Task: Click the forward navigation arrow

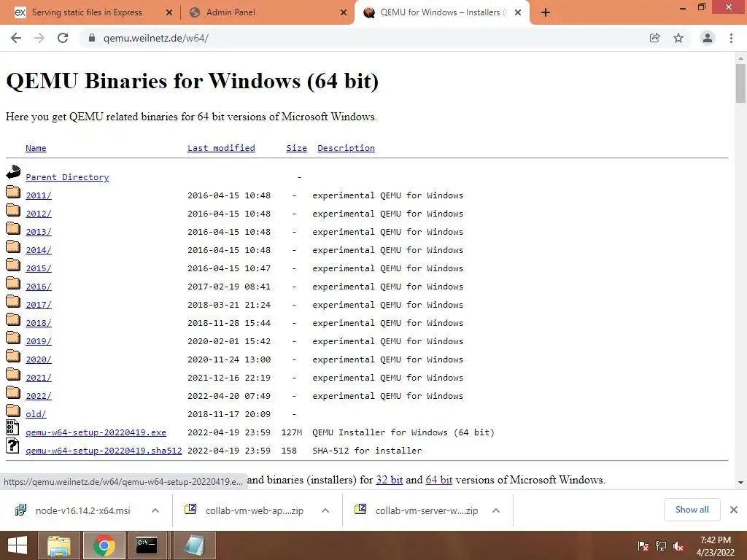Action: point(39,38)
